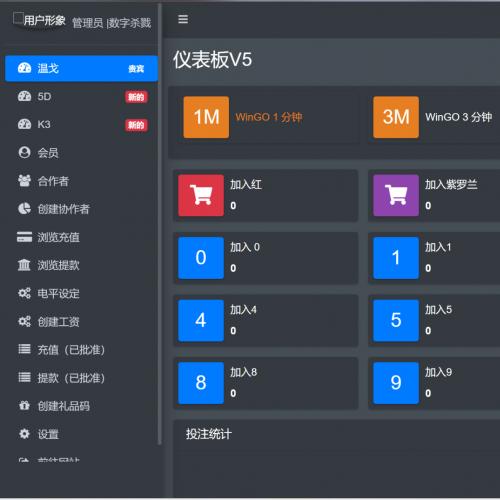Click the sidebar vertical scrollbar
This screenshot has height=500, width=500.
point(160,223)
